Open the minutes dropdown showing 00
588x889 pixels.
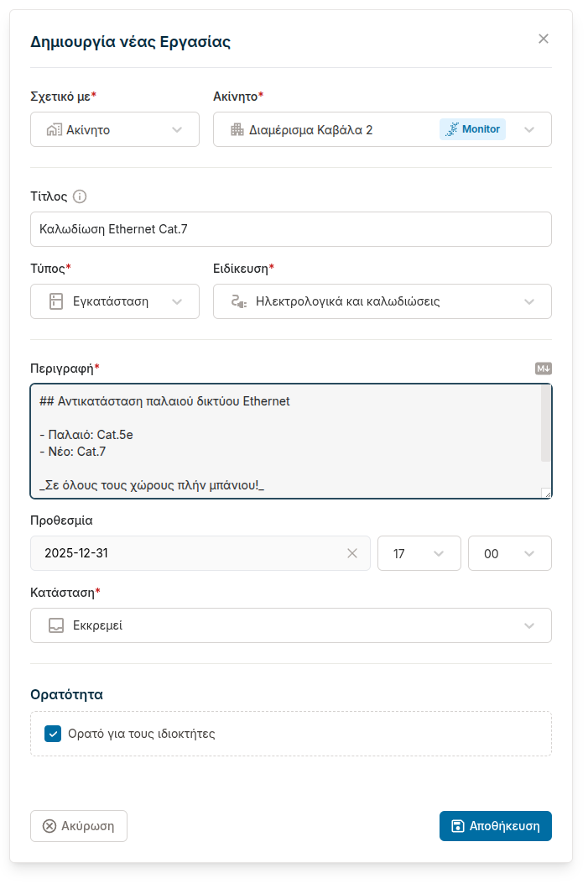point(509,553)
